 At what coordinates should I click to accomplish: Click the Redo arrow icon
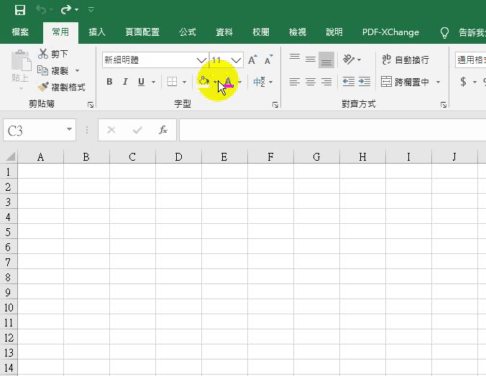66,10
